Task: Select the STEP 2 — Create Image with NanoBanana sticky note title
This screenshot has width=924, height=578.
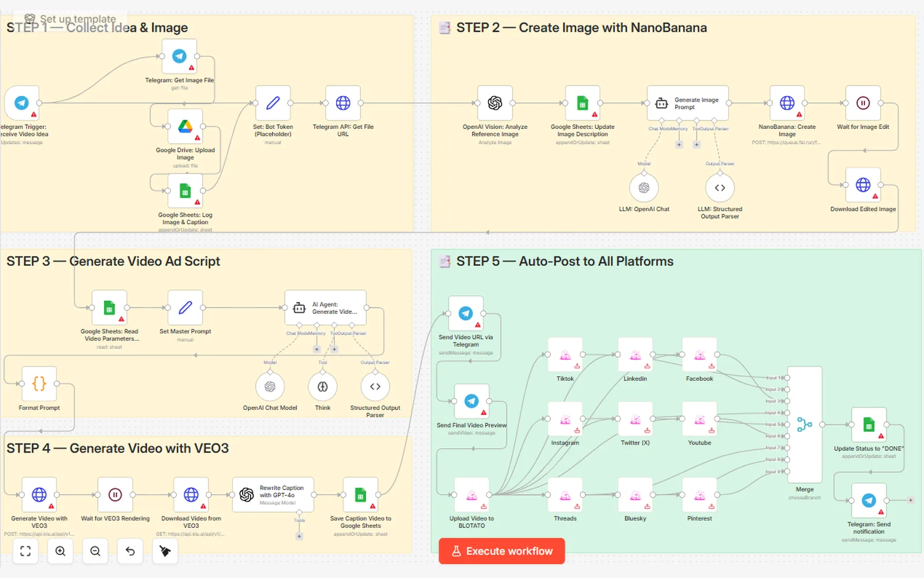Action: point(582,28)
